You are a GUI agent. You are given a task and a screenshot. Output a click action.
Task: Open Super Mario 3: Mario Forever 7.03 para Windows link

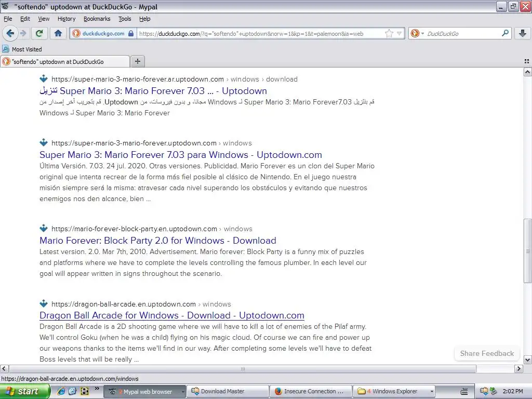[x=180, y=155]
